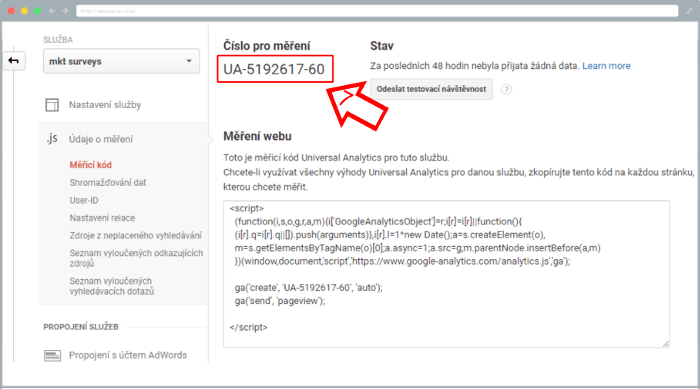Click the textarea resize handle
This screenshot has height=389, width=700.
point(666,343)
